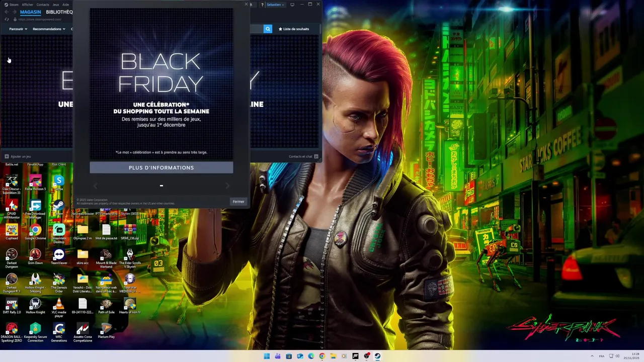
Task: Open CPUID HWMonitor desktop shortcut
Action: (12, 210)
